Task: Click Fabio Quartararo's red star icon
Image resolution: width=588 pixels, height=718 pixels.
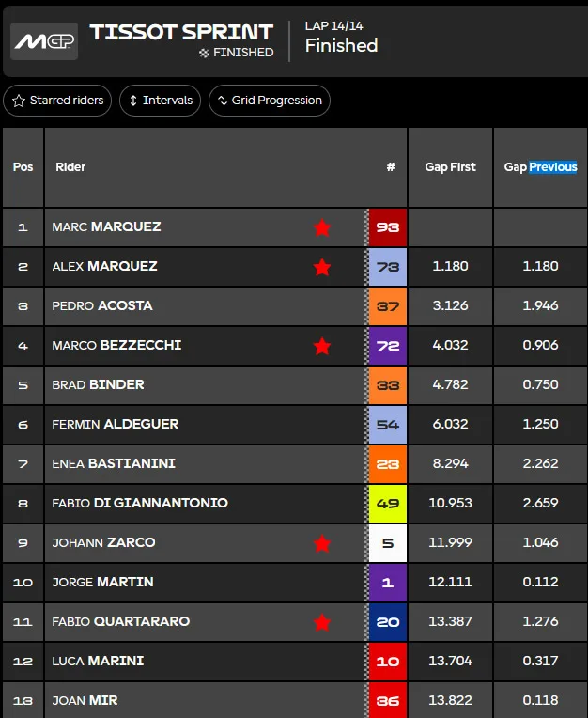Action: coord(322,622)
